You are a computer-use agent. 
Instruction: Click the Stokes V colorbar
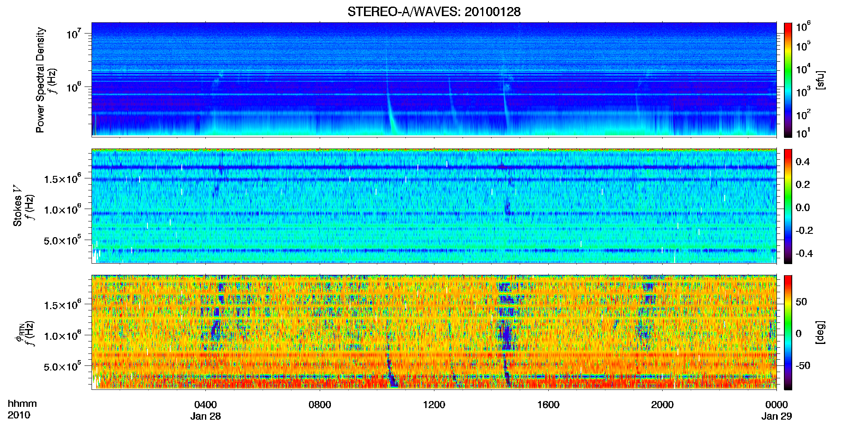[x=788, y=206]
